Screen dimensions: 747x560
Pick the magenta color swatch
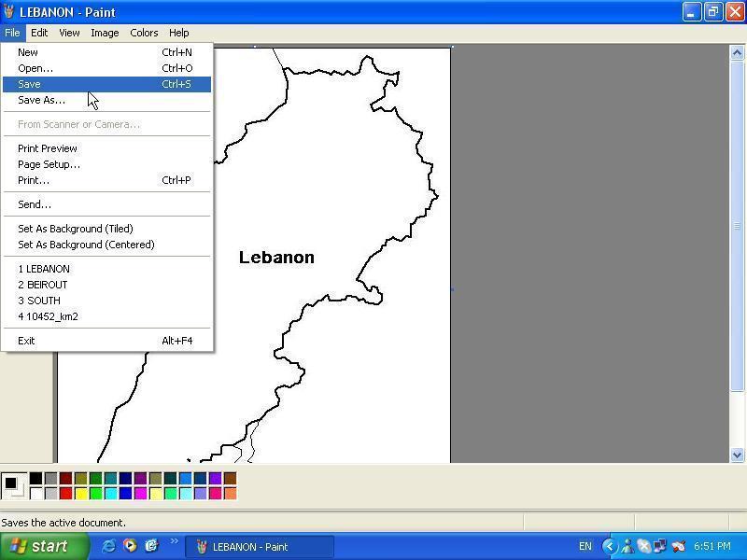pyautogui.click(x=141, y=494)
